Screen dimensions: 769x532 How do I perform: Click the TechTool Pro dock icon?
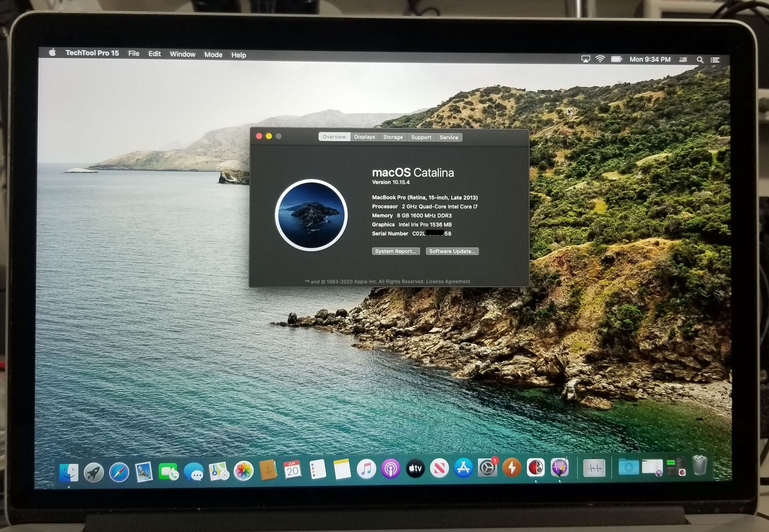536,467
